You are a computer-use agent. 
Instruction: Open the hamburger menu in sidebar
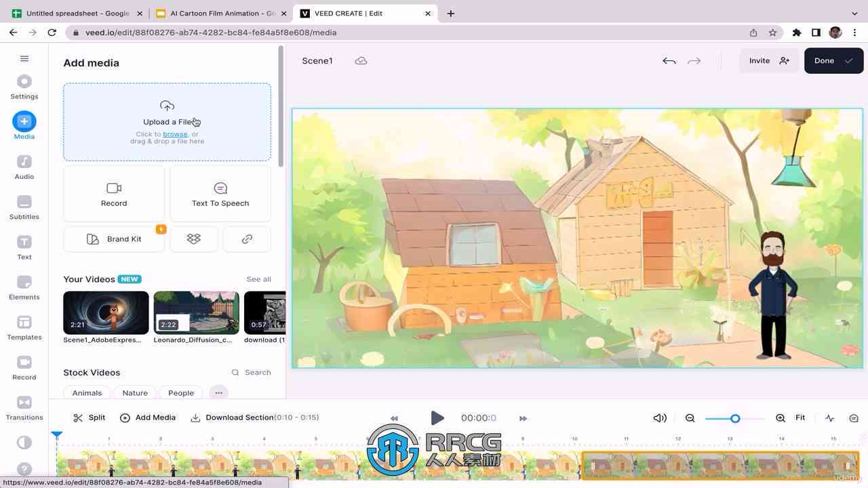[24, 58]
